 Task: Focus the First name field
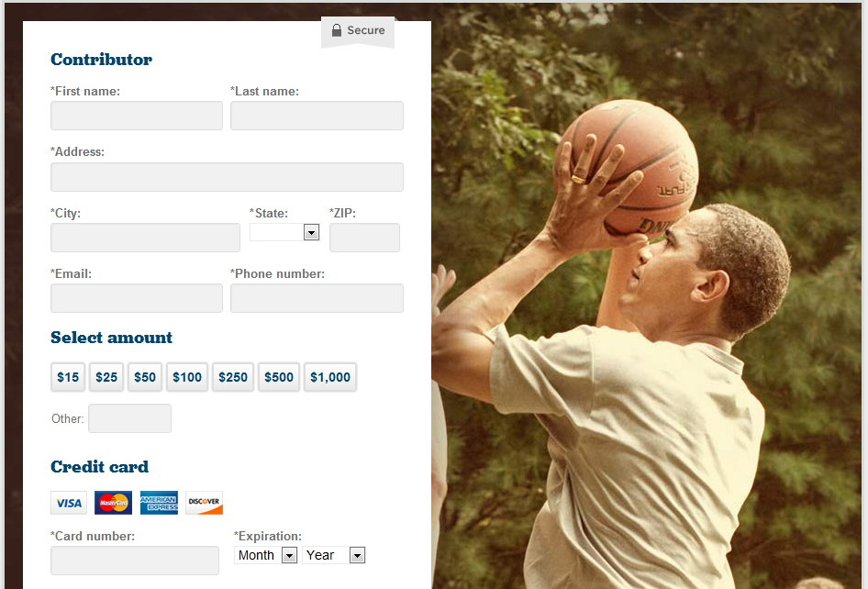pos(137,116)
